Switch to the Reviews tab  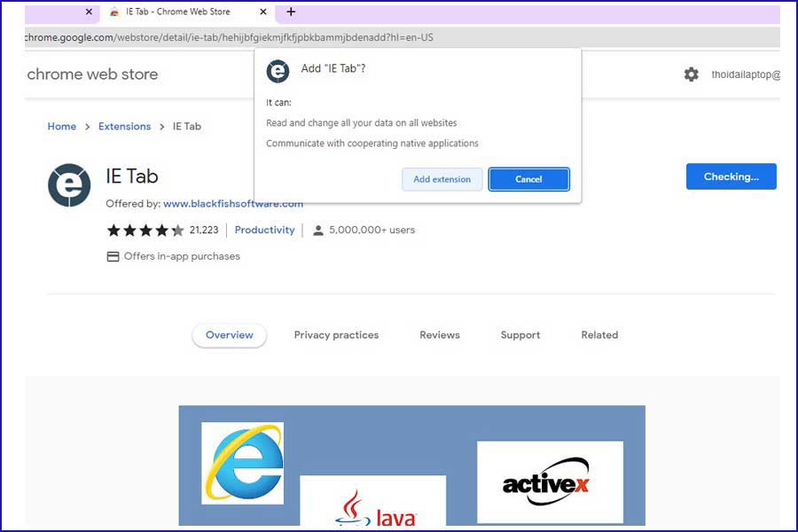coord(439,335)
